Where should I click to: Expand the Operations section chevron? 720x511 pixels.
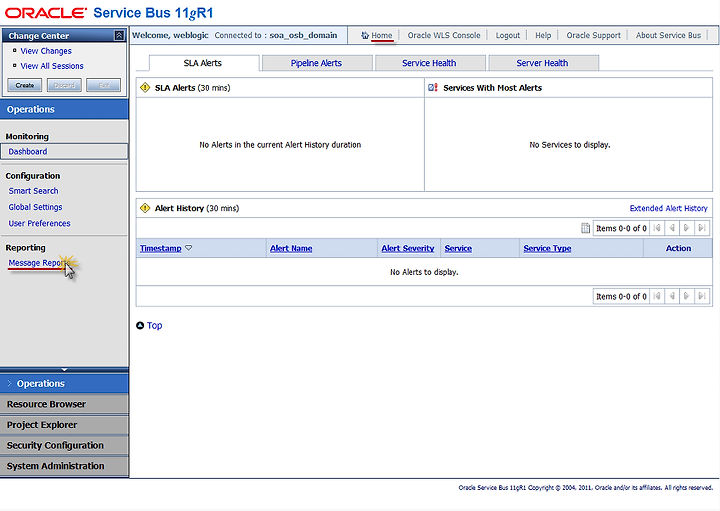(x=9, y=383)
